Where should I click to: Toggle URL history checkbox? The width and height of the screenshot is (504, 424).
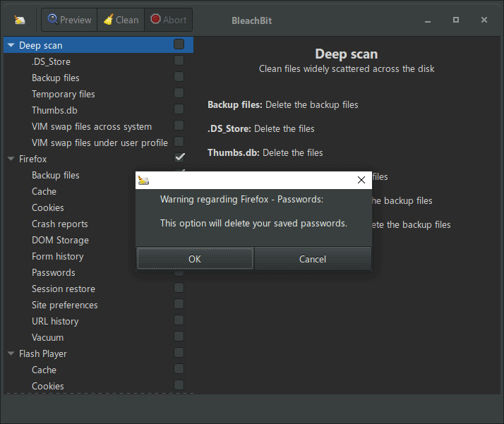[179, 320]
